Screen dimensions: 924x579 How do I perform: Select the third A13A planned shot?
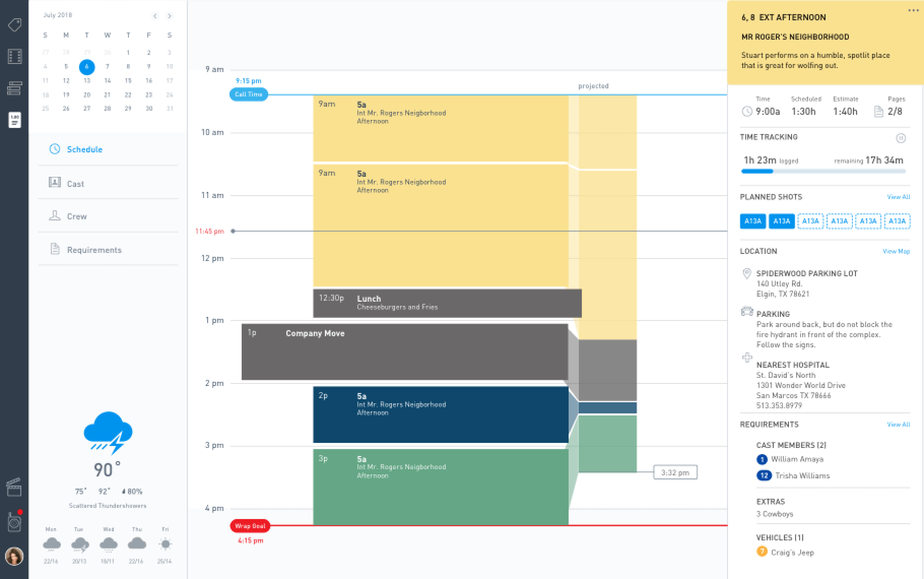click(x=810, y=221)
